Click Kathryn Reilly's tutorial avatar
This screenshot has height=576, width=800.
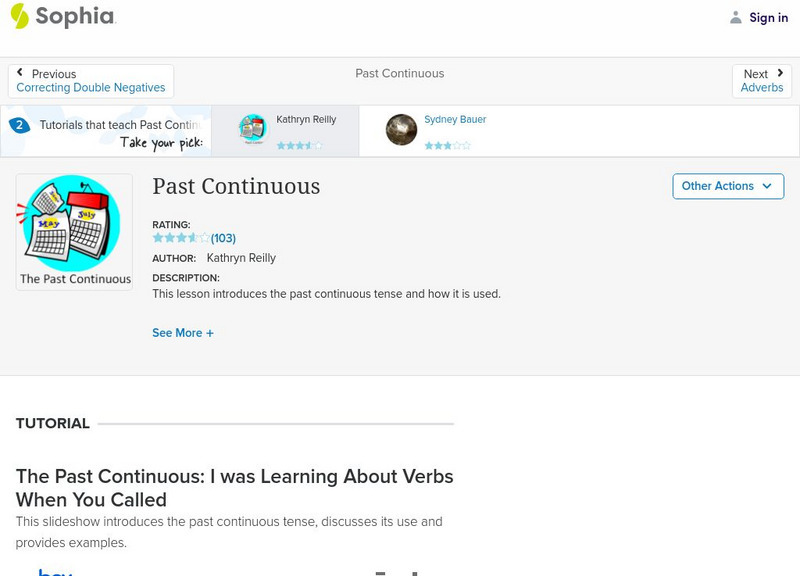[253, 129]
